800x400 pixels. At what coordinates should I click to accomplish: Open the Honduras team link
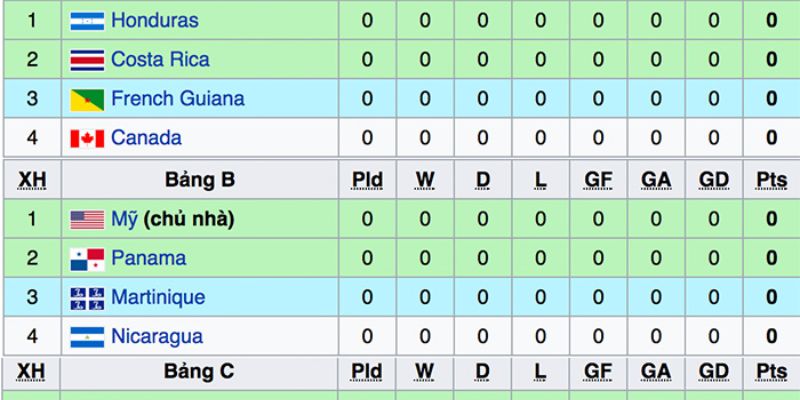pos(155,20)
